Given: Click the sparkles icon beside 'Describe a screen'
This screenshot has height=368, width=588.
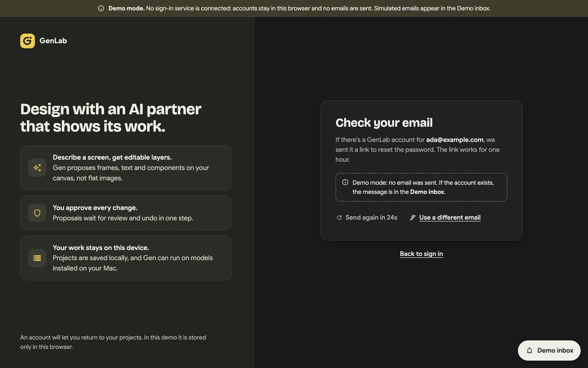Looking at the screenshot, I should click(x=37, y=168).
